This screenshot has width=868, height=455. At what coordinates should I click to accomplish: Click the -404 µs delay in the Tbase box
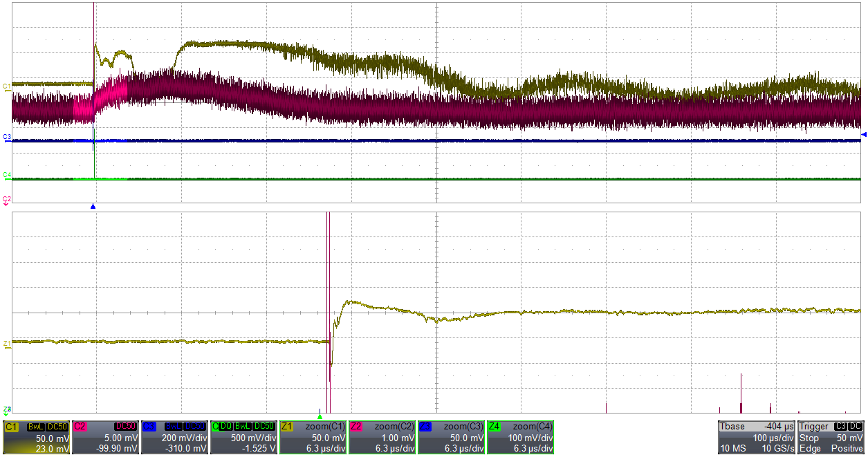(778, 427)
